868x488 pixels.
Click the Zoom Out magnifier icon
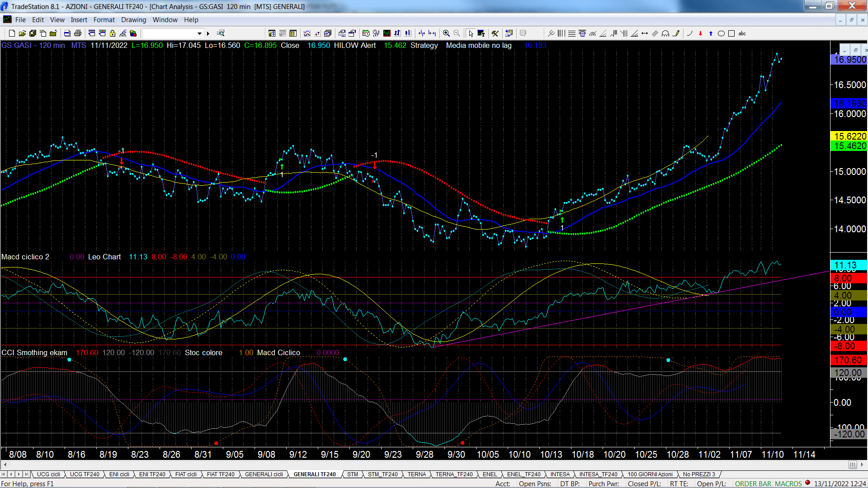pos(457,33)
